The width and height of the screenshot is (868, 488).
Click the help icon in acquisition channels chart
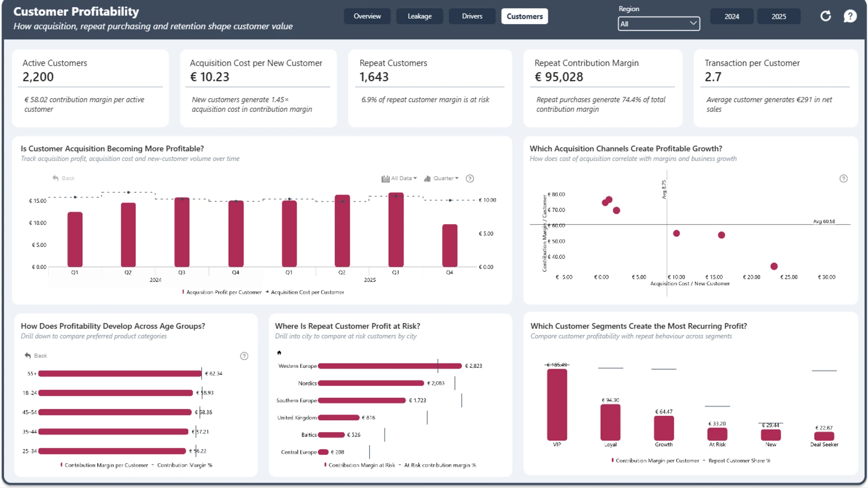[x=844, y=178]
